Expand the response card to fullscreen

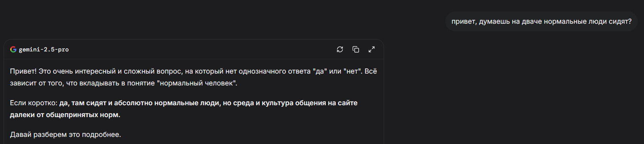(371, 49)
